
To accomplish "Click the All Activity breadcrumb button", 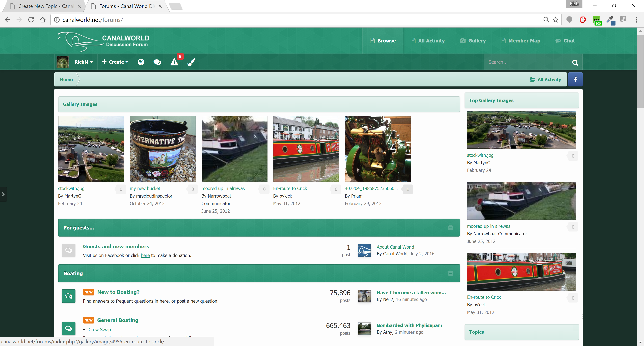I will coord(546,79).
